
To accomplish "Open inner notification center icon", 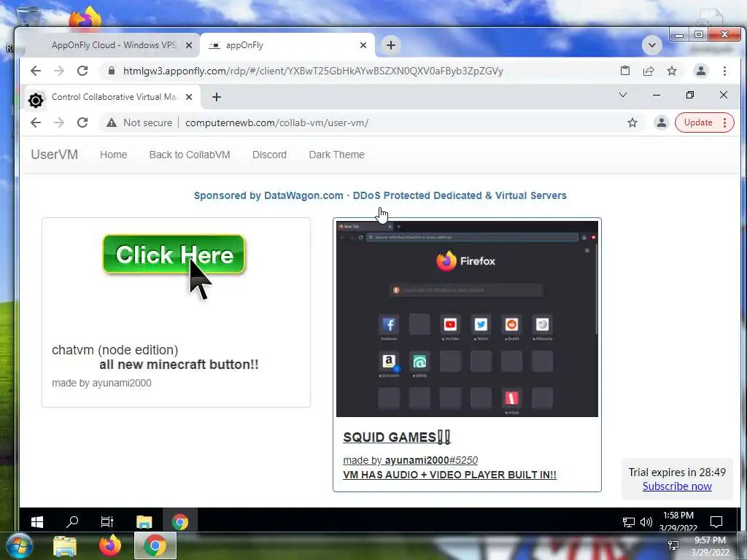I will pos(716,522).
